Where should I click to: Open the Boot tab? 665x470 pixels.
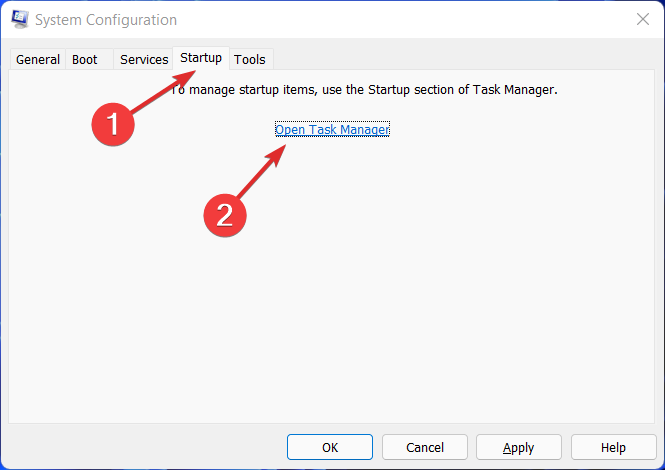85,59
